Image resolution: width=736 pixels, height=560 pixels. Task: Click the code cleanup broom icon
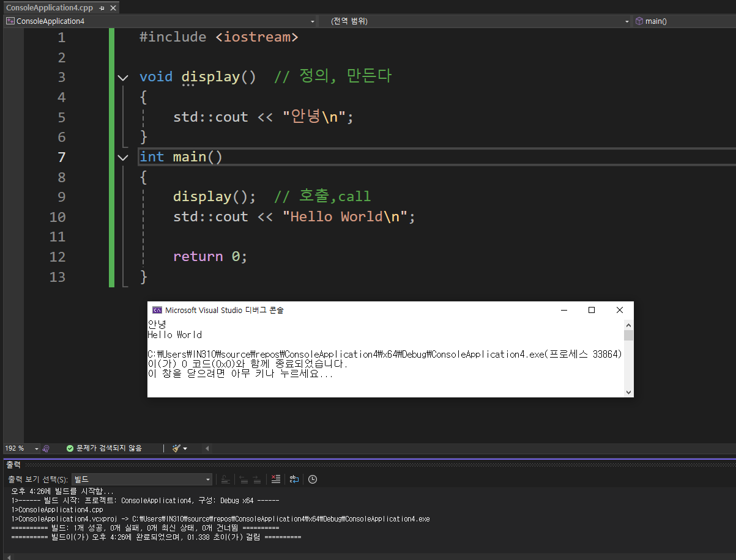coord(176,449)
